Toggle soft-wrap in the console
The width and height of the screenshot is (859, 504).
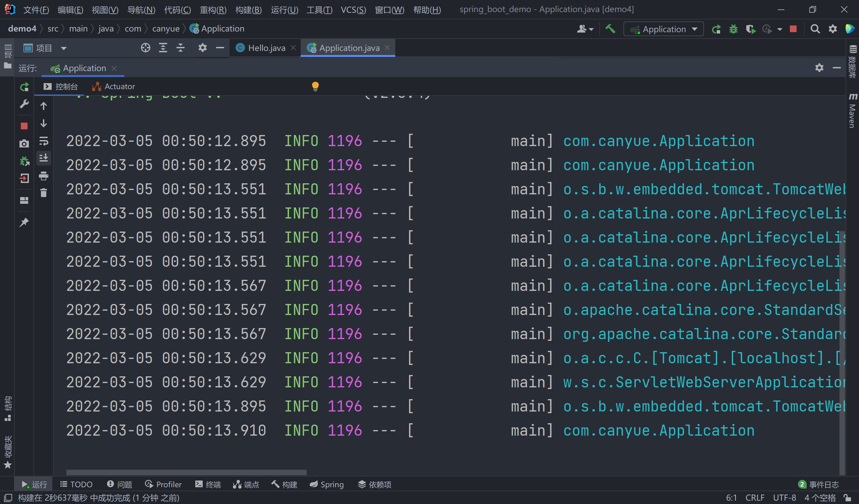[44, 141]
